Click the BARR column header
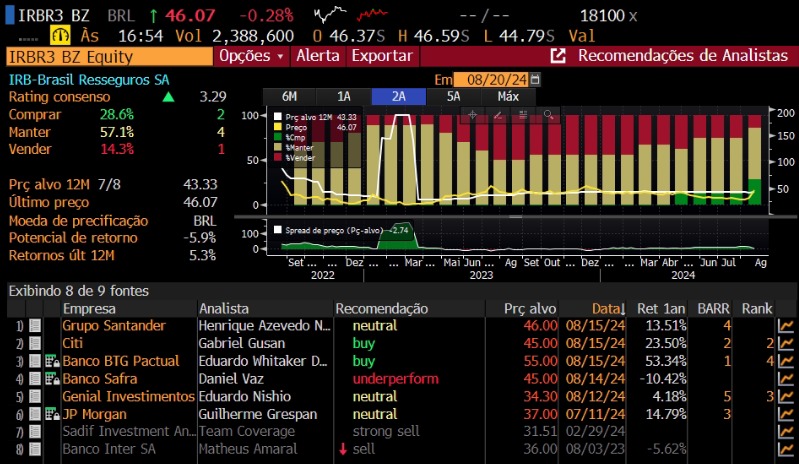The height and width of the screenshot is (464, 799). point(713,309)
